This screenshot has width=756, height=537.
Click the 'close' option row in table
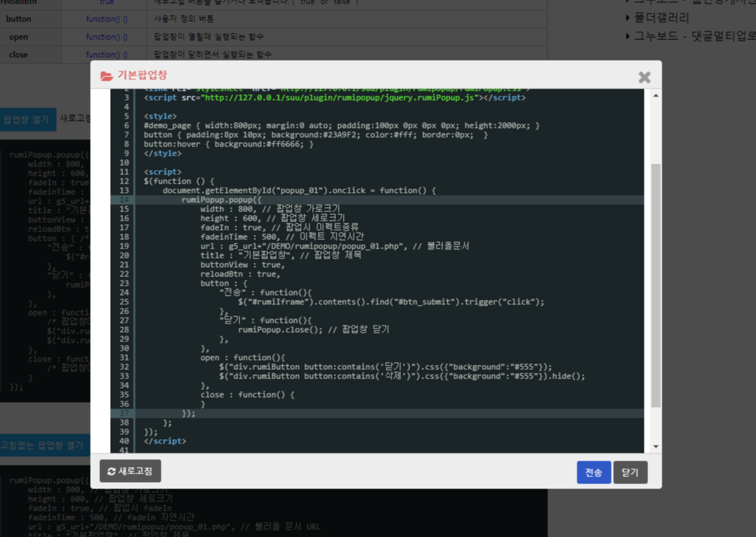(19, 55)
